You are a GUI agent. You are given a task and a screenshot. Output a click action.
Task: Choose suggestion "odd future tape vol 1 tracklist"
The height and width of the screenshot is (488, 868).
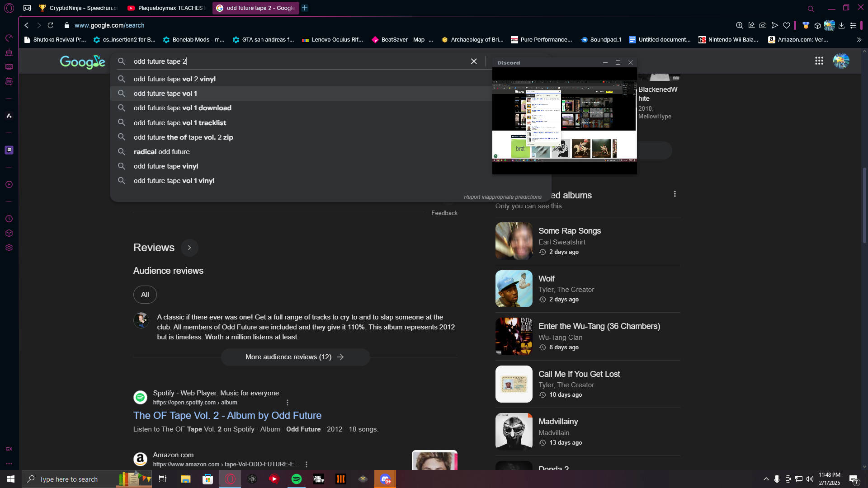coord(180,123)
